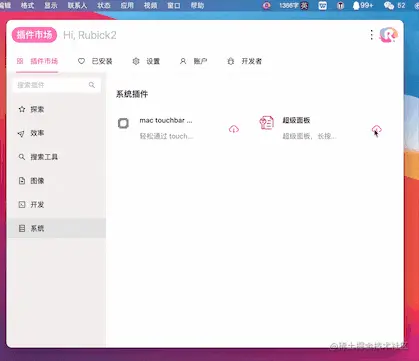Click the mac touchbar plugin icon
Screen dimensions: 419x361
[x=123, y=123]
